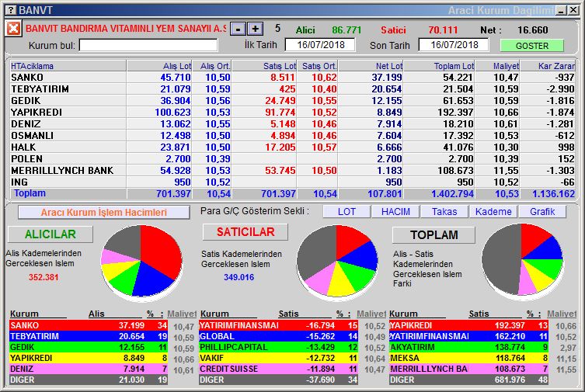This screenshot has width=585, height=392.
Task: Click yellow VAKIF row in sellers list
Action: coord(278,358)
